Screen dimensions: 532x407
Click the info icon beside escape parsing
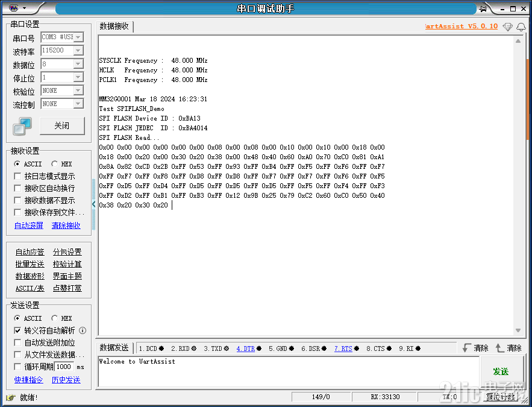pyautogui.click(x=83, y=330)
